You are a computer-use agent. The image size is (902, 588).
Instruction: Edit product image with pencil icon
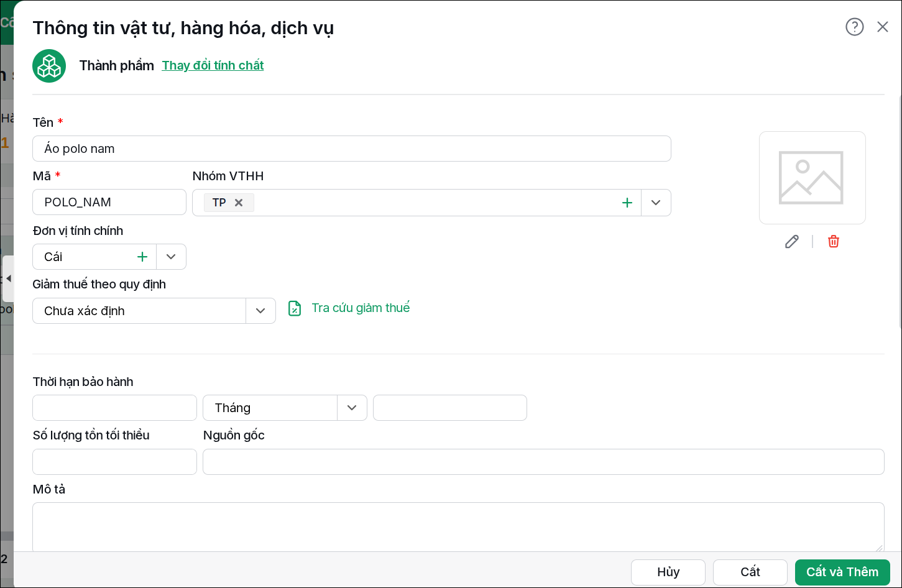pos(792,242)
